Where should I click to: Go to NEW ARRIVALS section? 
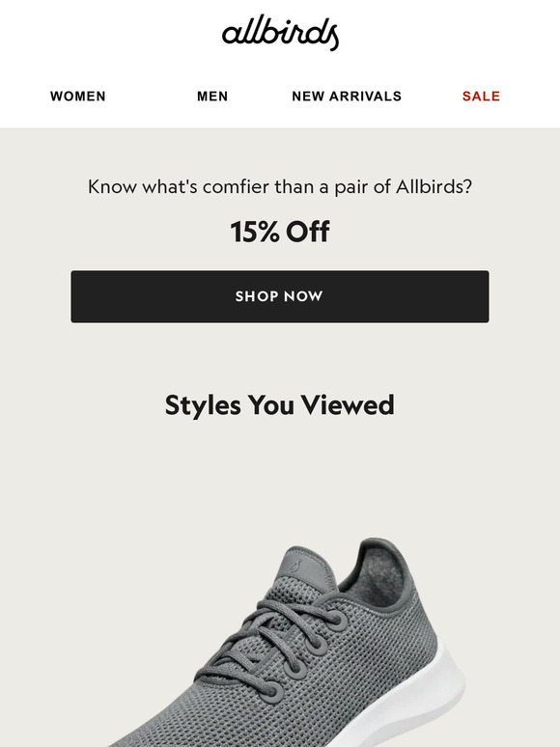[x=347, y=97]
